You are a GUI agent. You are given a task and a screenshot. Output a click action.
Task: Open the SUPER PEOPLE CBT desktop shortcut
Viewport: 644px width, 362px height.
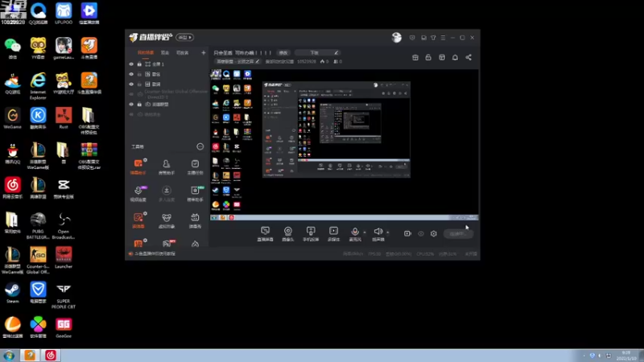[x=64, y=295]
